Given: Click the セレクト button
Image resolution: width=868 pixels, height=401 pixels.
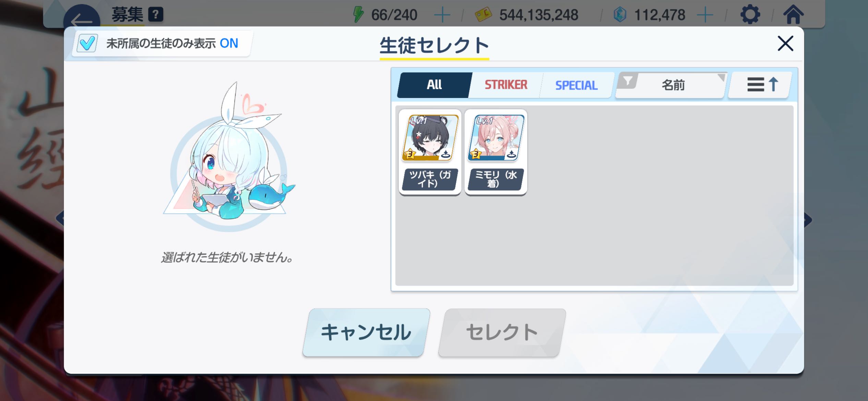Looking at the screenshot, I should (x=502, y=332).
